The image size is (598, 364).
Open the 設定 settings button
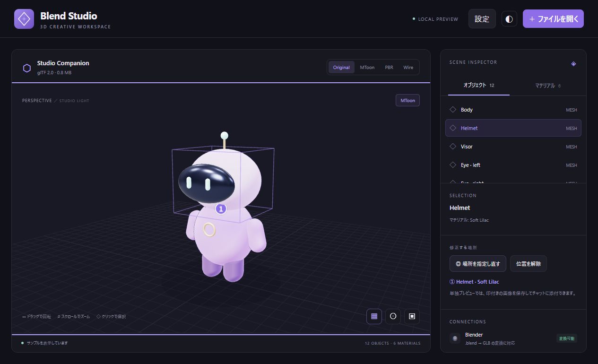(x=482, y=19)
